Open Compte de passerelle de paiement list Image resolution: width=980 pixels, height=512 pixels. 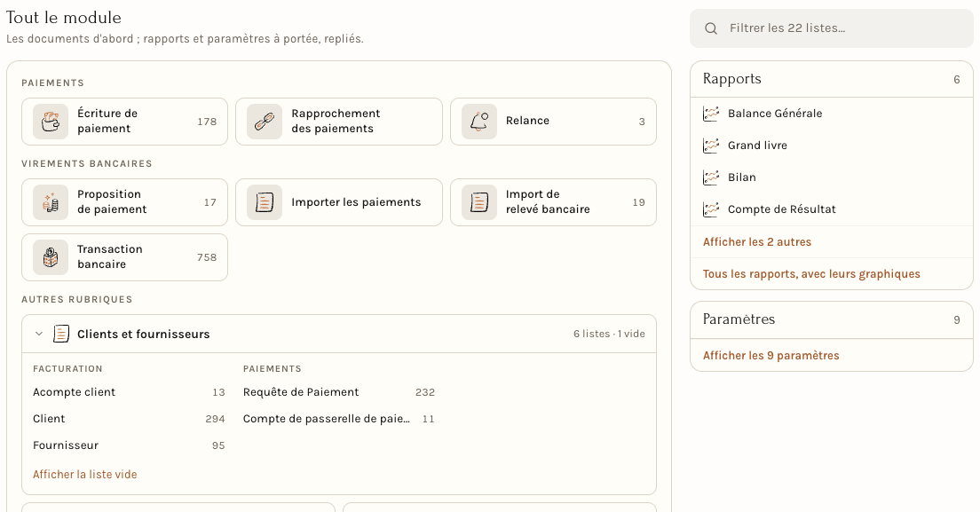339,419
